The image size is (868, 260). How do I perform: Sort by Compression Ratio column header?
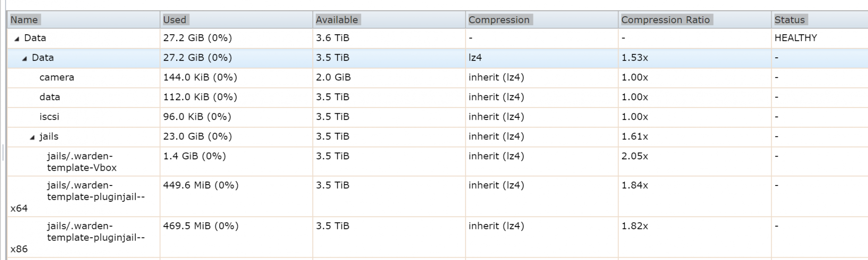(x=695, y=20)
